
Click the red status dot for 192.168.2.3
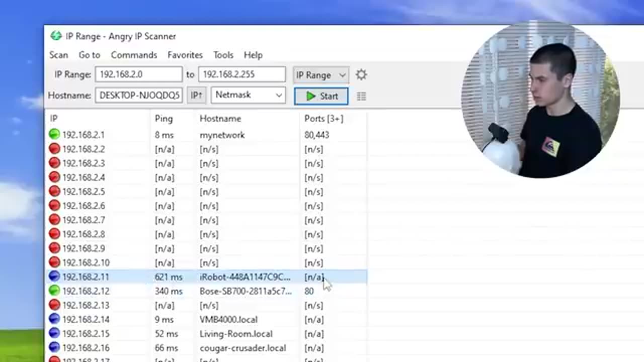click(x=54, y=163)
